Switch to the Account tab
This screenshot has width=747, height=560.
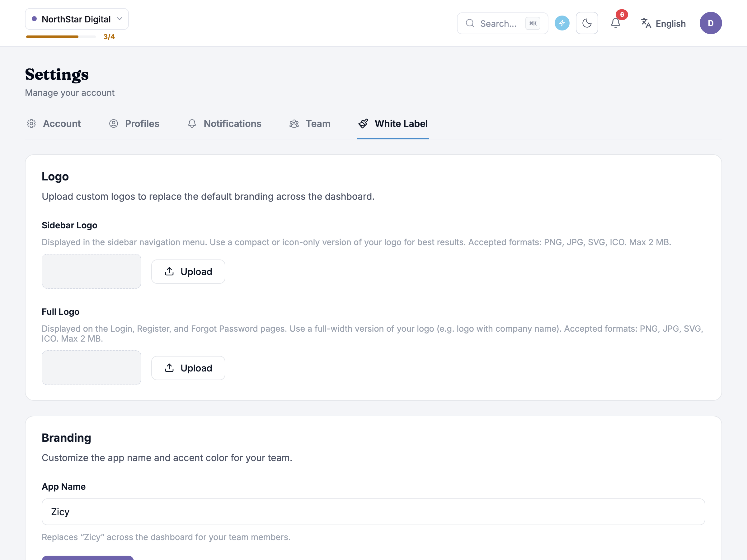point(54,124)
